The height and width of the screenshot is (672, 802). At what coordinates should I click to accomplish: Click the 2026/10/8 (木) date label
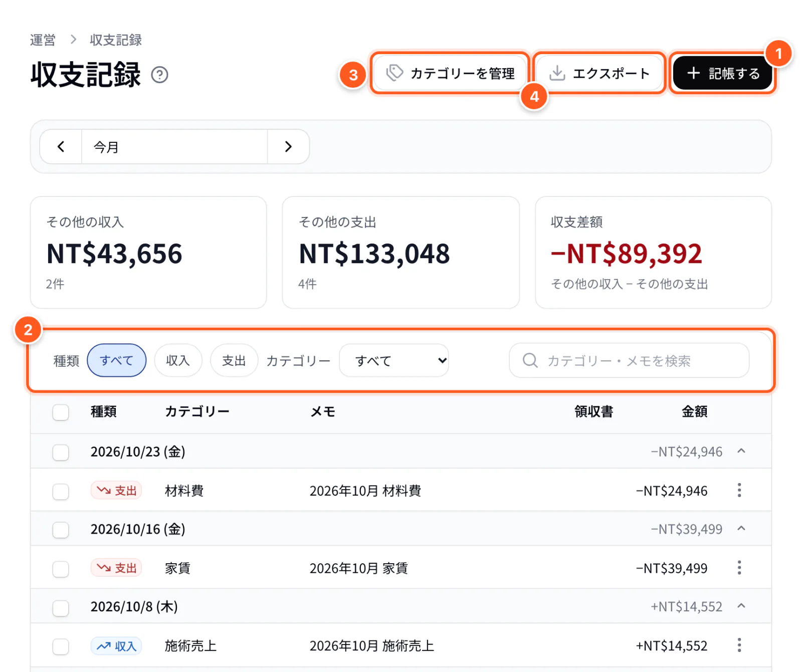click(134, 607)
